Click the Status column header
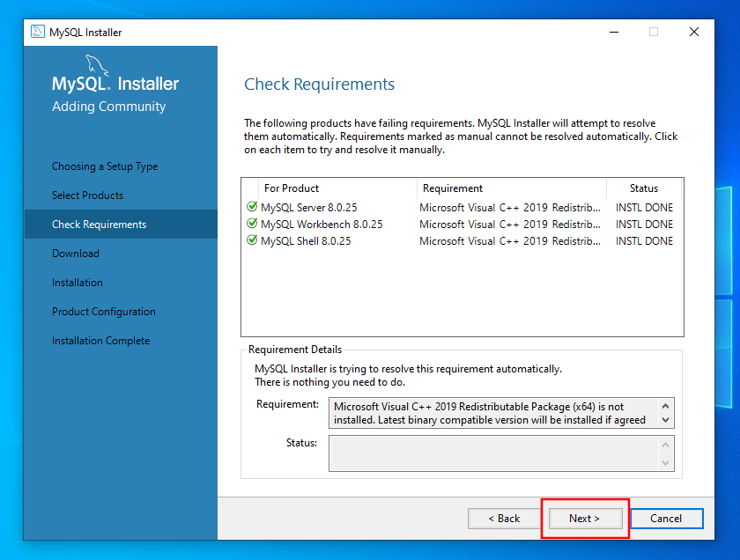This screenshot has width=740, height=560. [x=644, y=188]
